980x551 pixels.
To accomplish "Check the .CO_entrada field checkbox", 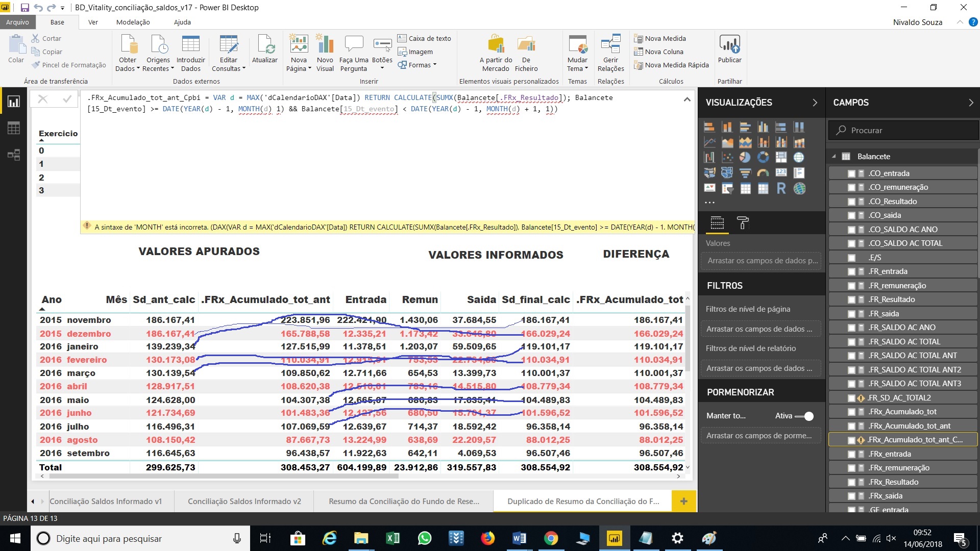I will click(851, 173).
